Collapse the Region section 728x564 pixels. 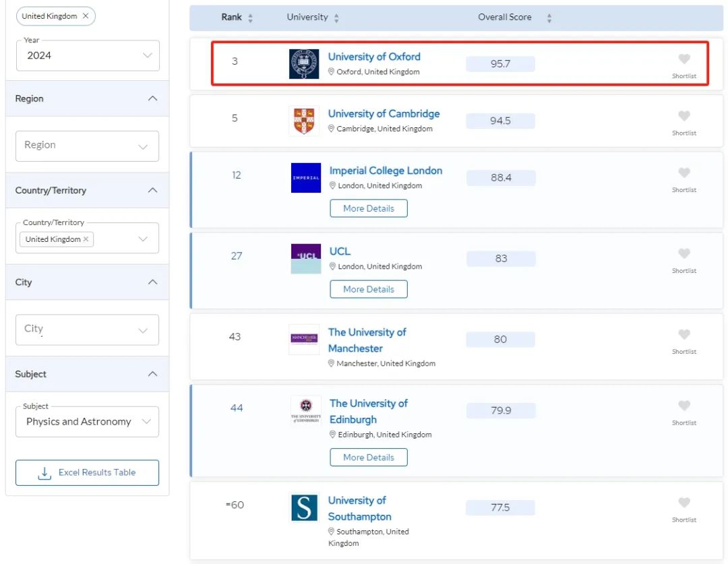tap(152, 98)
